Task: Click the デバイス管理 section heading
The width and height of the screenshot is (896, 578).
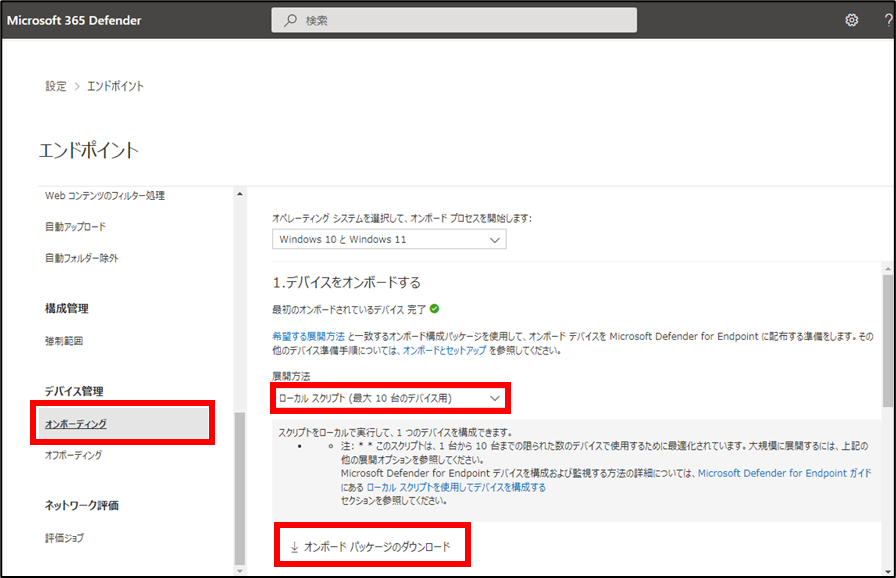Action: coord(74,391)
